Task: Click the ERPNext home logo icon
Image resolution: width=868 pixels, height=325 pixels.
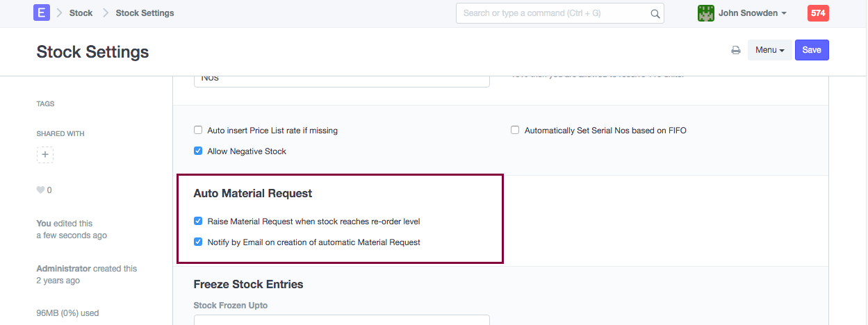Action: (42, 13)
